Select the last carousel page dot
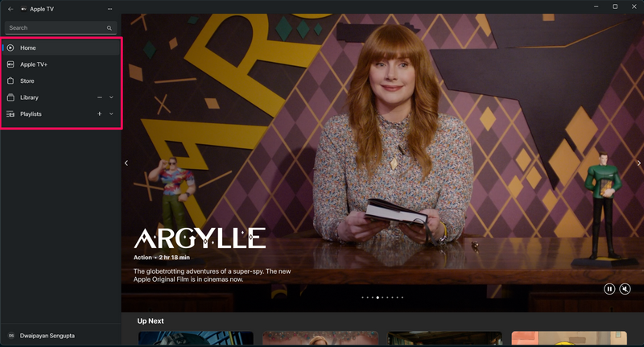Viewport: 644px width, 347px height. [x=402, y=297]
